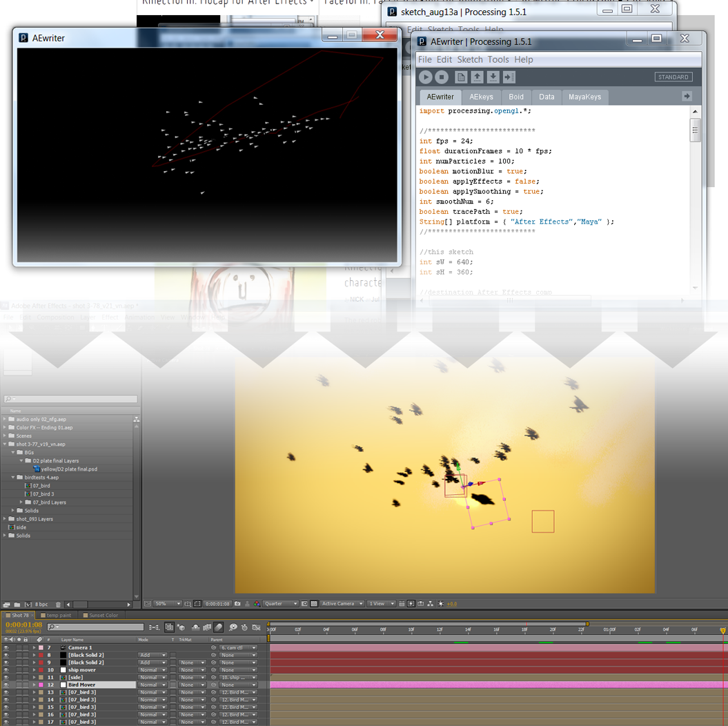Collapse the shot 3-77_v19_vn.aep folder
The image size is (728, 726).
pos(5,444)
